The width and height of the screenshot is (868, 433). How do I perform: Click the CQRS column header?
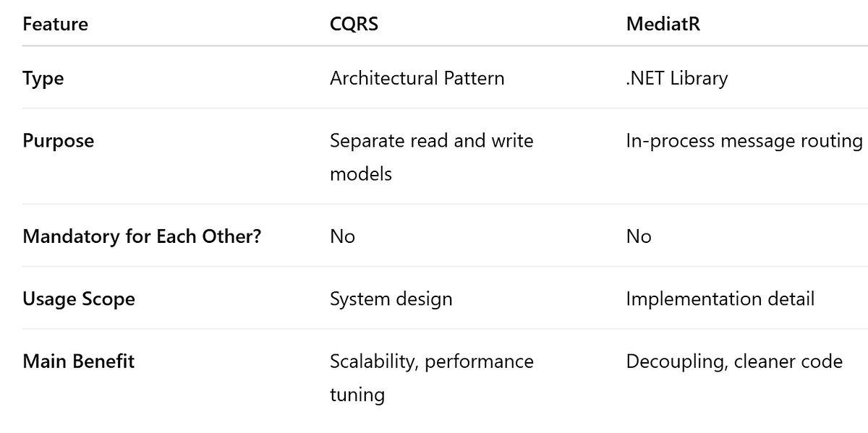354,24
